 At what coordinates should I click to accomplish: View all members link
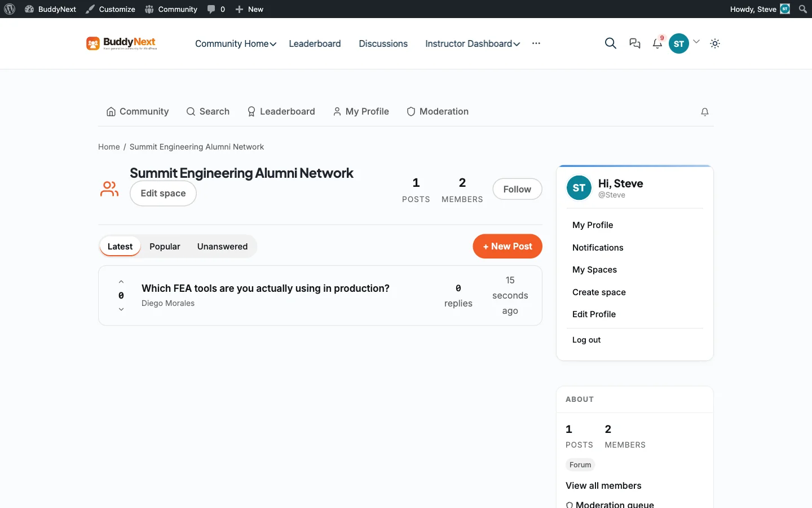click(x=603, y=485)
